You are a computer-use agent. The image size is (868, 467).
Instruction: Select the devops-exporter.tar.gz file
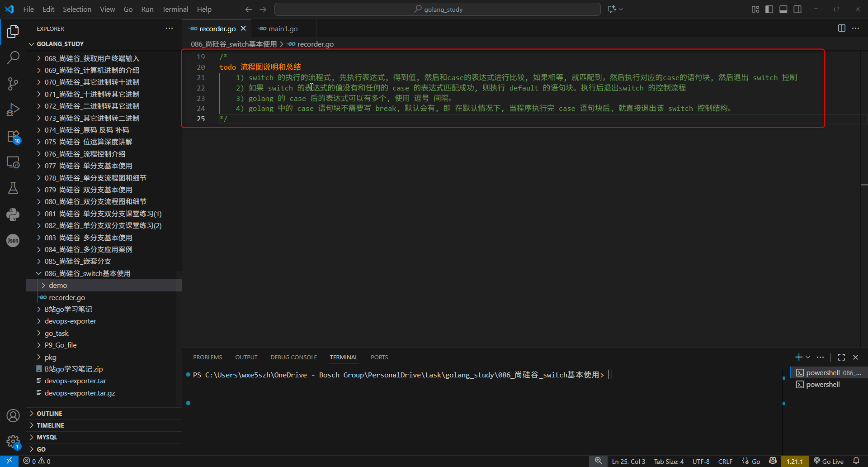pyautogui.click(x=104, y=393)
